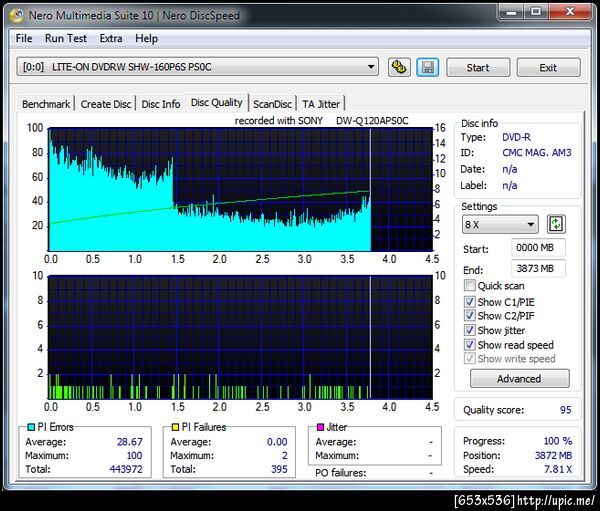Click the save floppy disk icon
This screenshot has width=600, height=511.
point(427,67)
